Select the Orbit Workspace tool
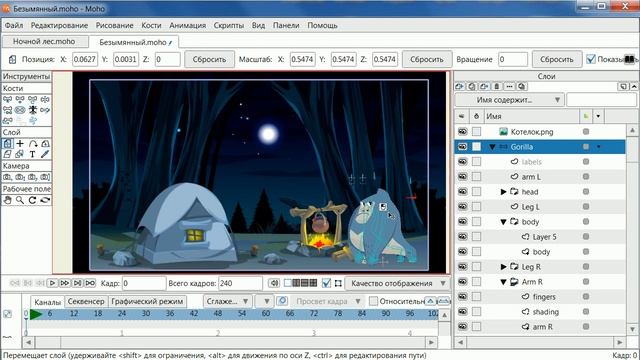640x360 pixels. click(45, 200)
